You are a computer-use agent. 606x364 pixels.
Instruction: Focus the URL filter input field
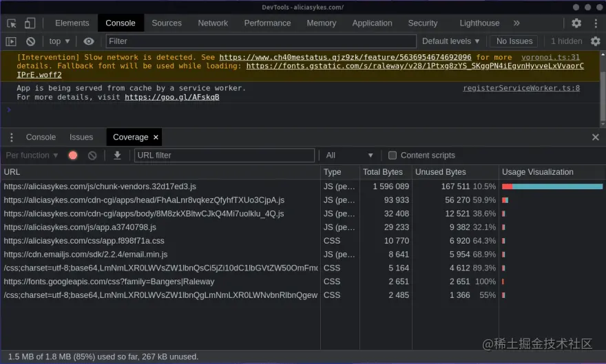[x=224, y=156]
